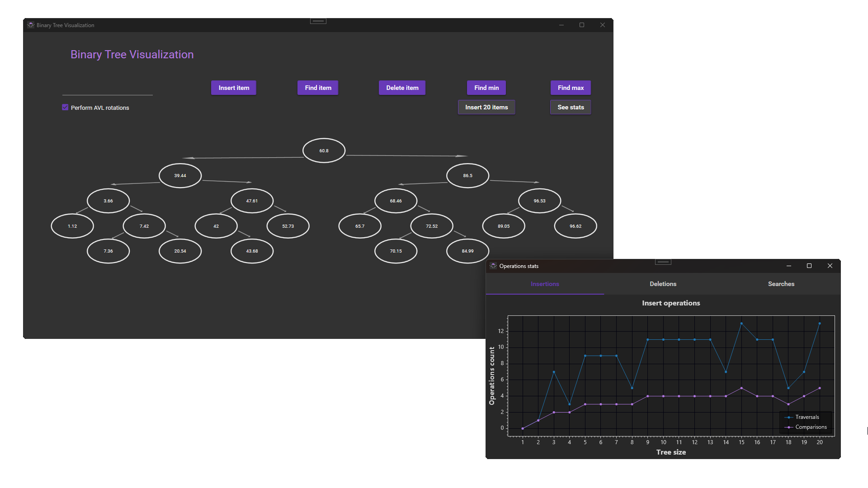The width and height of the screenshot is (868, 488).
Task: Click Insert 20 items button
Action: tap(486, 107)
